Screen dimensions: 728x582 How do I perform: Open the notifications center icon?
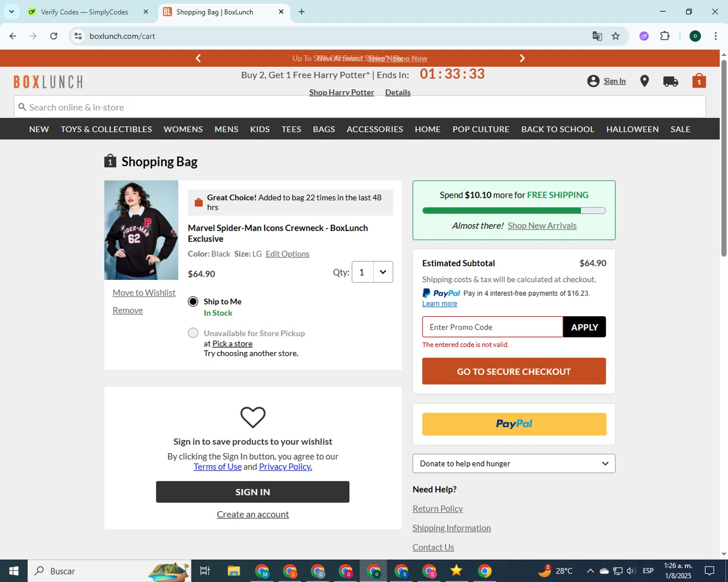click(709, 571)
